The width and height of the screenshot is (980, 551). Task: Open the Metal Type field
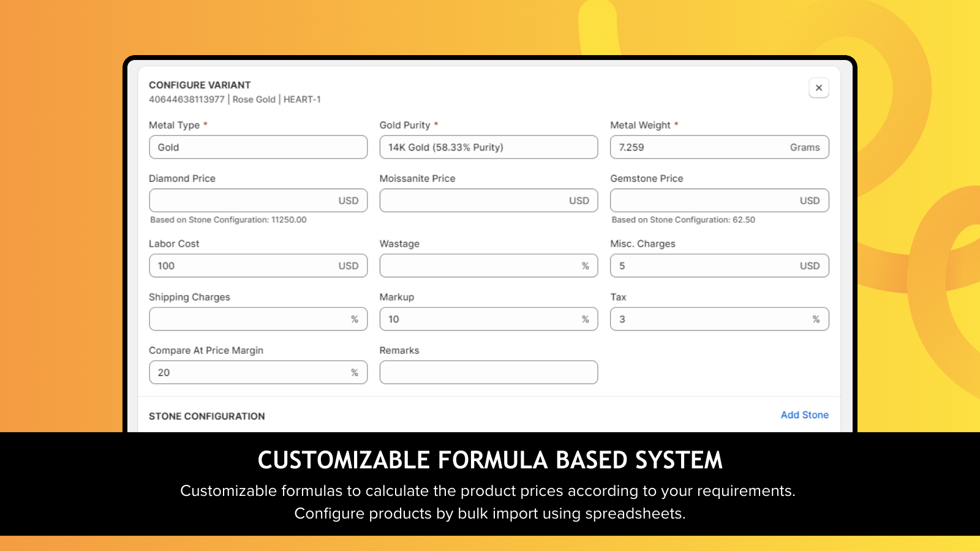pyautogui.click(x=258, y=147)
